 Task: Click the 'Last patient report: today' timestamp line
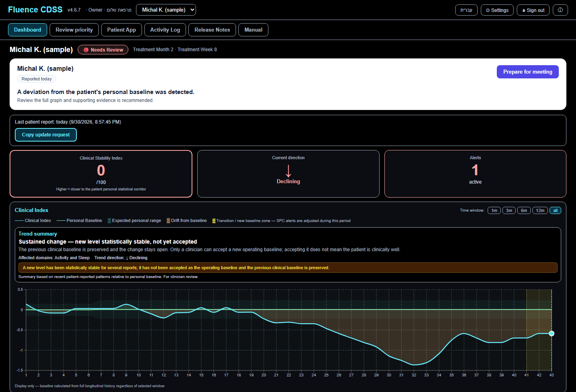pyautogui.click(x=68, y=122)
